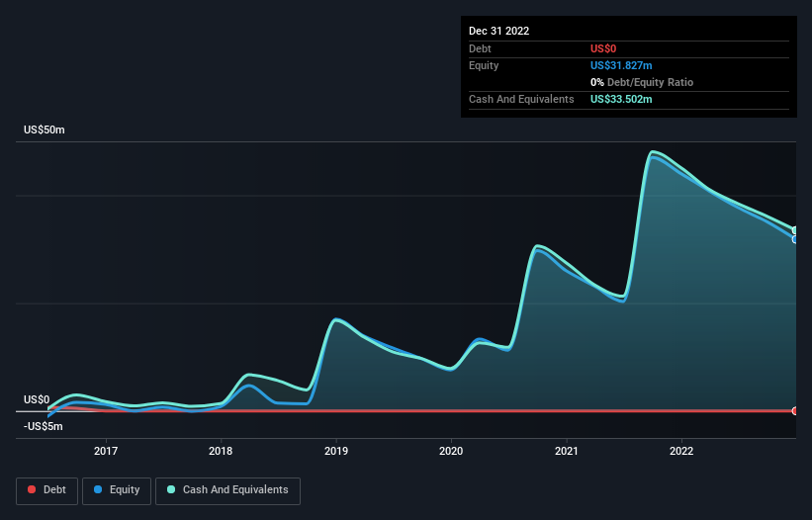Click the 2017 x-axis label

(106, 451)
